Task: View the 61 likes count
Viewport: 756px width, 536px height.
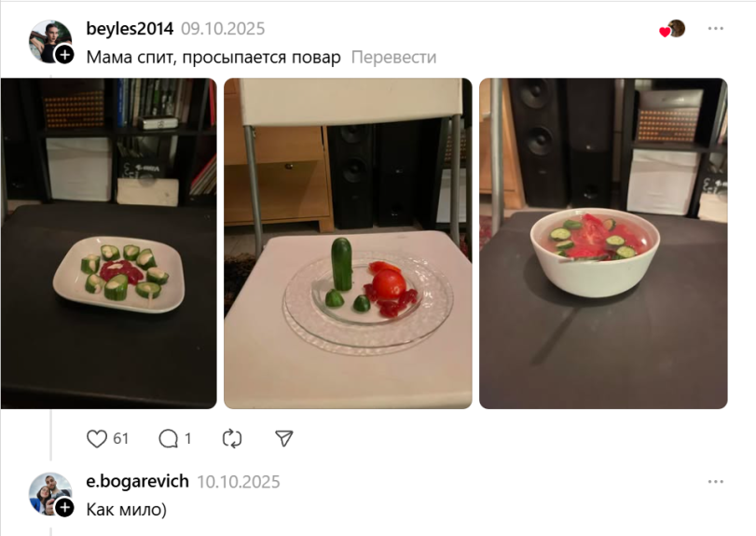Action: pos(120,439)
